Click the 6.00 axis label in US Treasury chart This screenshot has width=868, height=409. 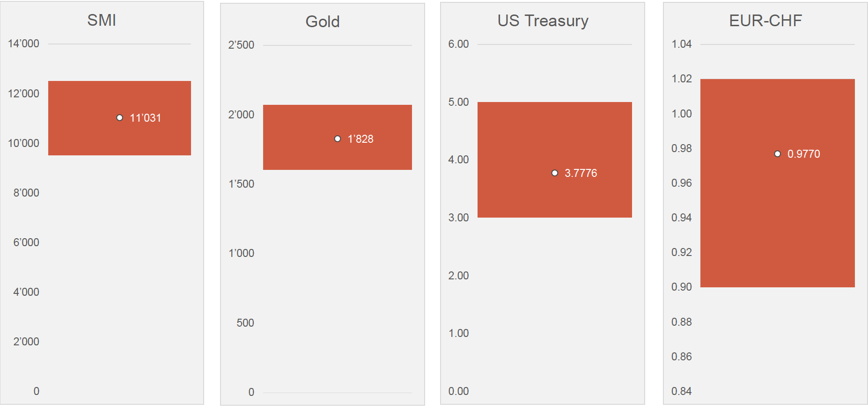[458, 44]
